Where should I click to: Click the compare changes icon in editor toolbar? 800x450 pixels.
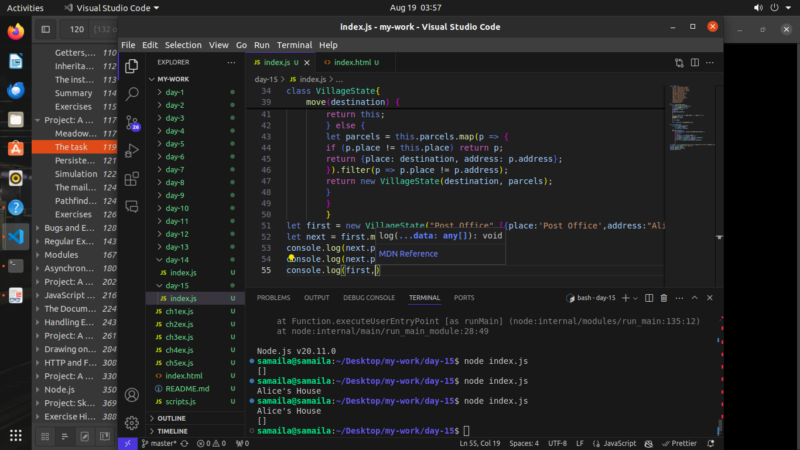tap(679, 62)
